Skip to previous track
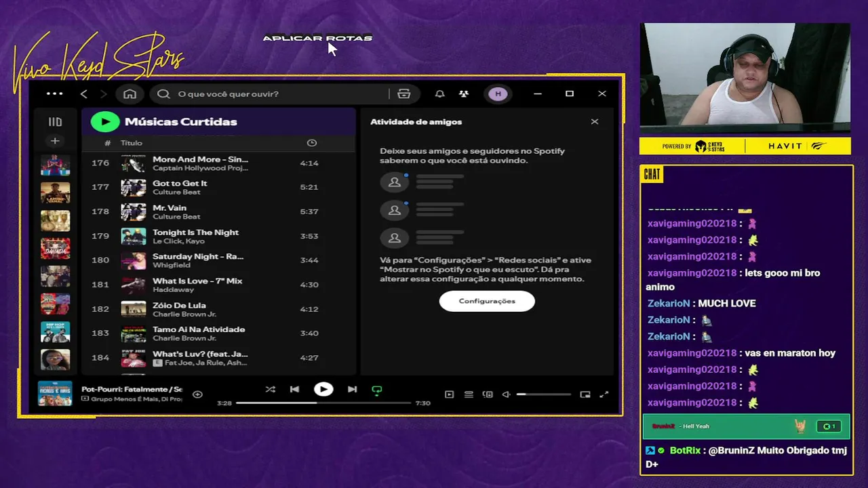The image size is (868, 488). click(294, 390)
